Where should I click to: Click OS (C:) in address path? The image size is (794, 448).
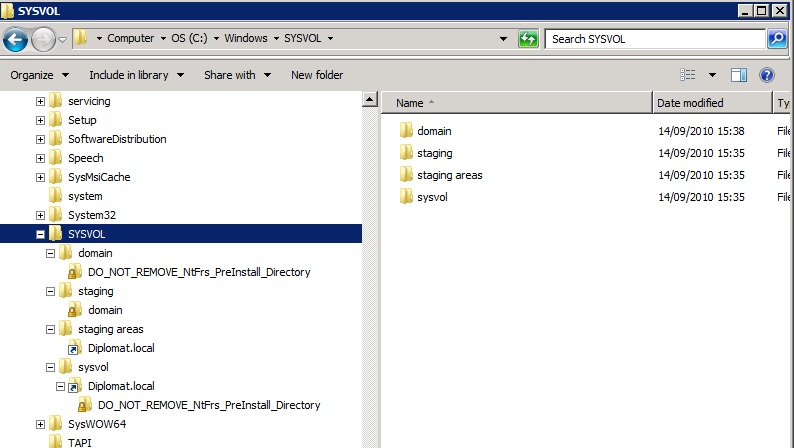[x=189, y=38]
